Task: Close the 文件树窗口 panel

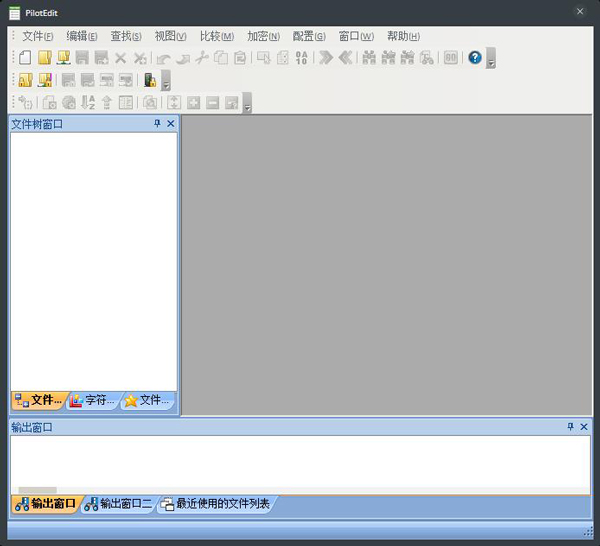Action: pyautogui.click(x=171, y=124)
